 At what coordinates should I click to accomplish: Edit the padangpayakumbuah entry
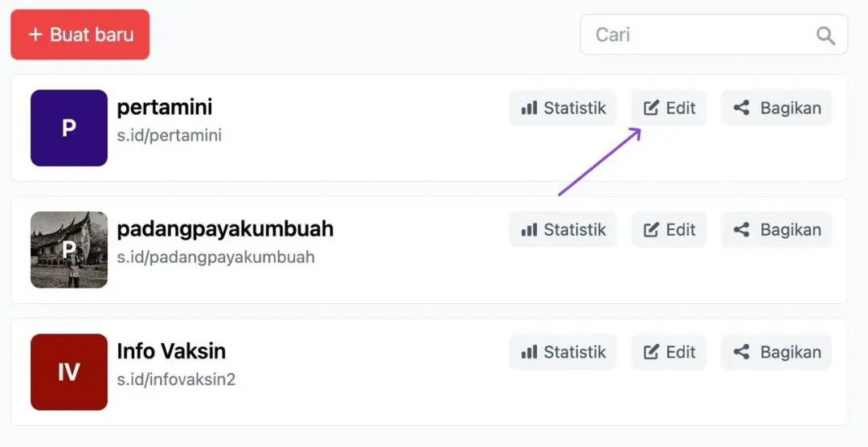669,230
